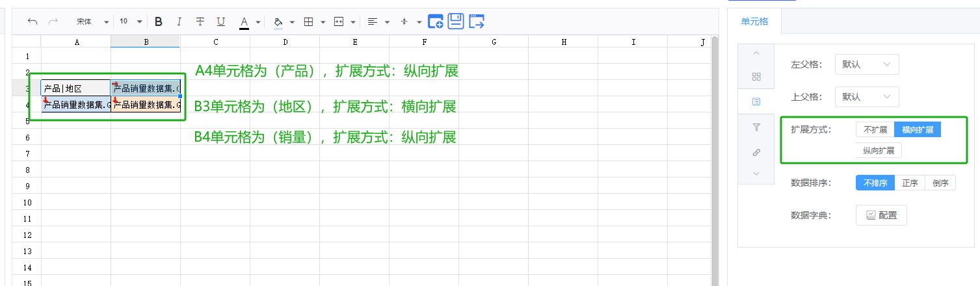This screenshot has height=286, width=980.
Task: Redo the last undone action
Action: [53, 21]
